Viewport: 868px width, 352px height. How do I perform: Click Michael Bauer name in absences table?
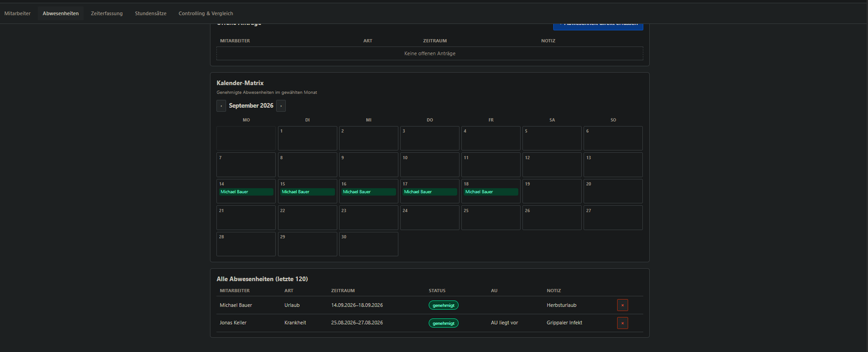236,305
